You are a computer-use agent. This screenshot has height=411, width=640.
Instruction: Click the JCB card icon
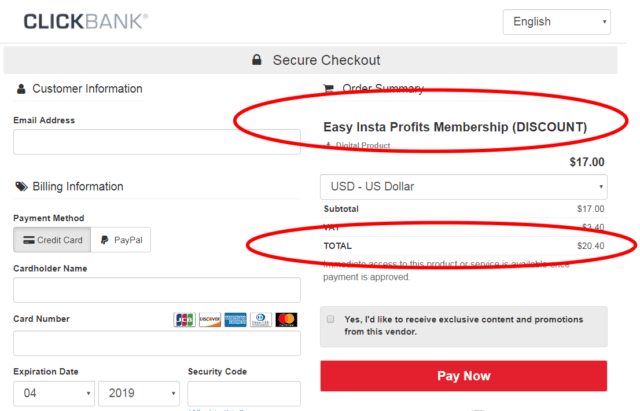click(x=184, y=320)
